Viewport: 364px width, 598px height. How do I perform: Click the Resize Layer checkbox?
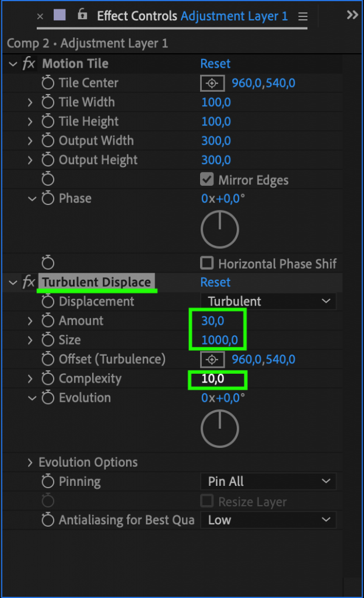pos(206,500)
